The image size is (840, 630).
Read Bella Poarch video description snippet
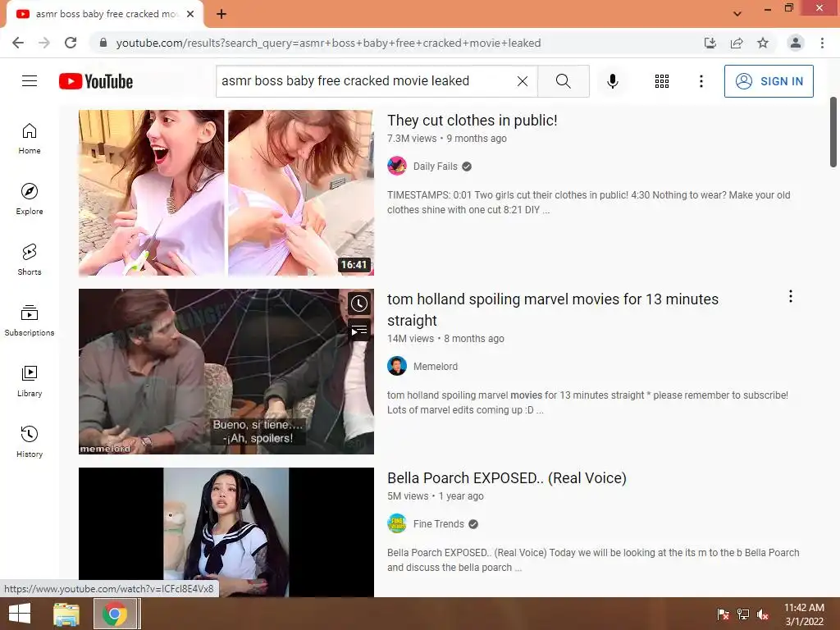[x=593, y=559]
